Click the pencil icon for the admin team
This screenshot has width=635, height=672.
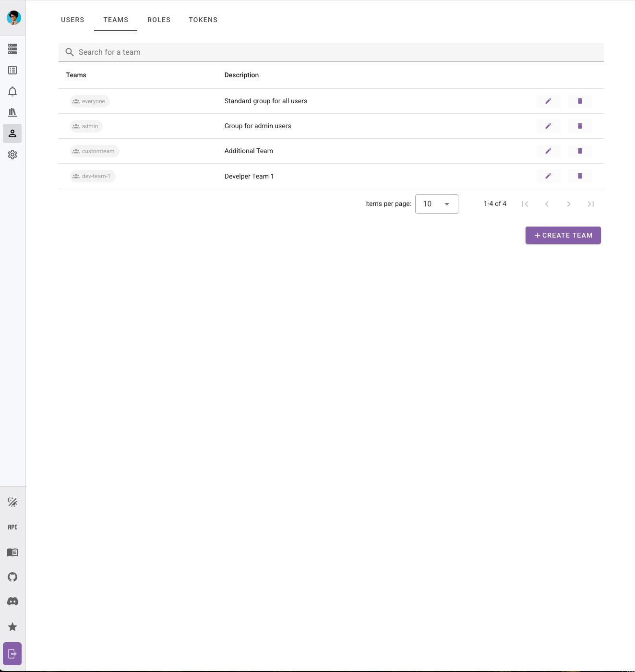coord(548,126)
